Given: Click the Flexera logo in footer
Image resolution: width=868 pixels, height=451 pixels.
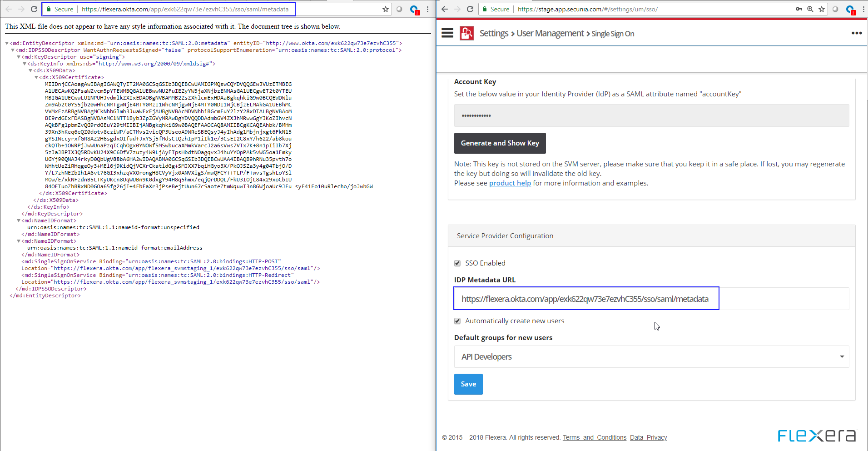Looking at the screenshot, I should point(817,436).
